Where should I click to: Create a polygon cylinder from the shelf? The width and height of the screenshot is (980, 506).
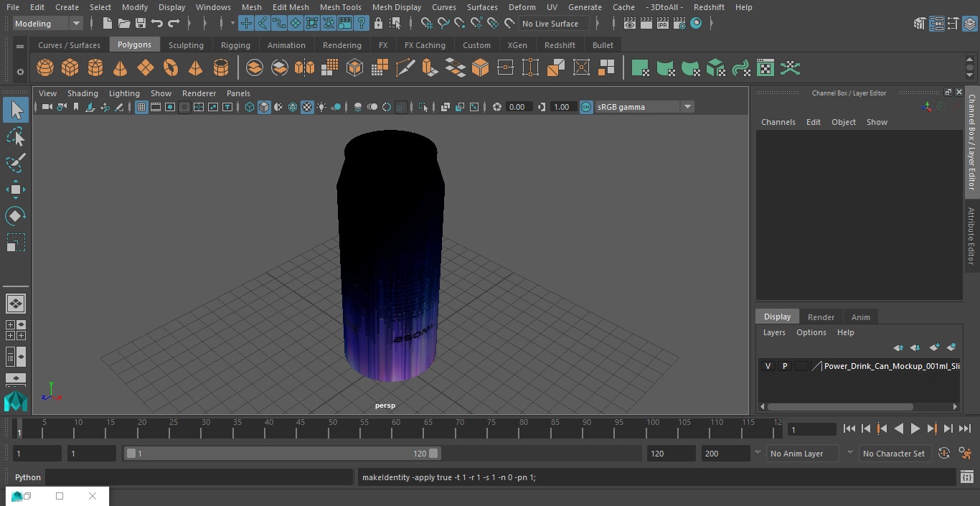pos(95,68)
